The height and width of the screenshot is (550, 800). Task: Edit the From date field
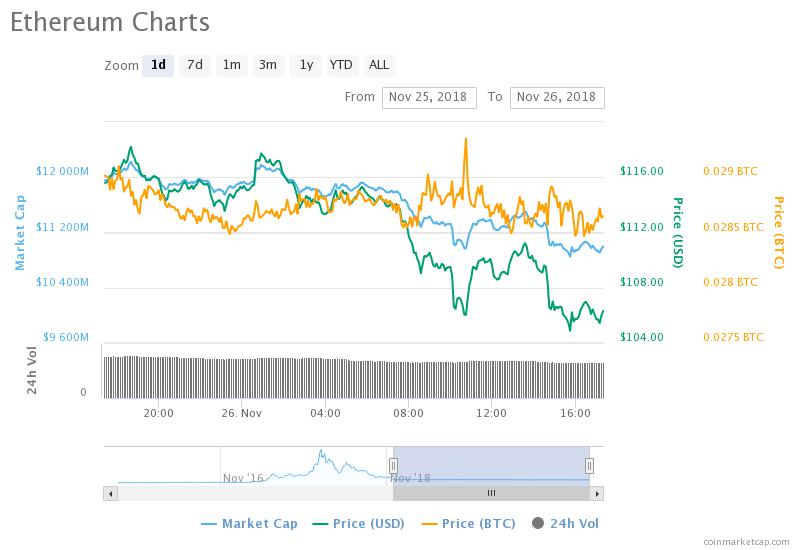point(429,97)
